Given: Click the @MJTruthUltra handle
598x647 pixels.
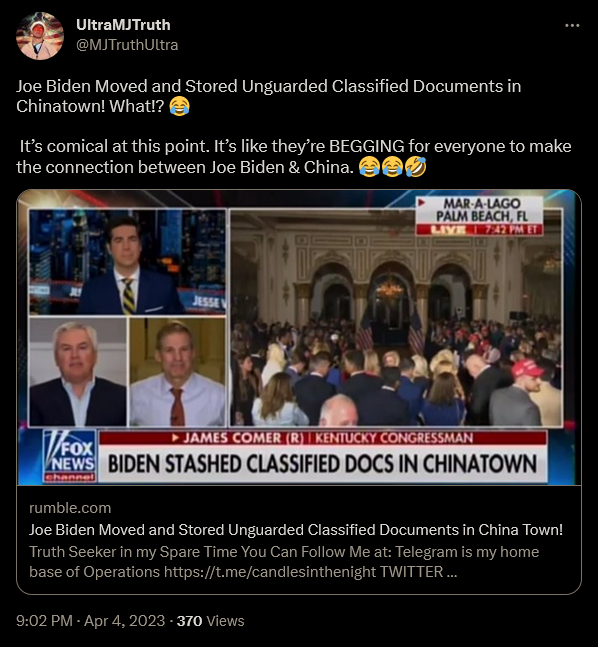Looking at the screenshot, I should pyautogui.click(x=127, y=45).
